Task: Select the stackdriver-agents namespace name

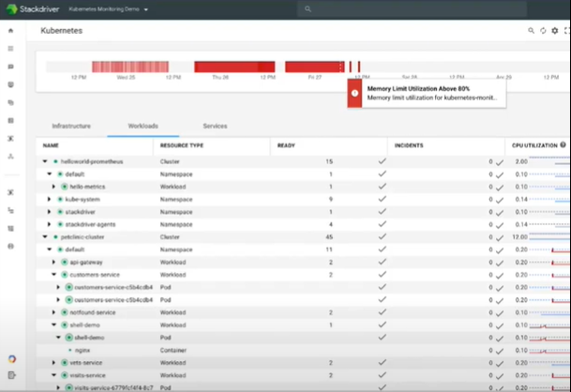Action: [90, 224]
